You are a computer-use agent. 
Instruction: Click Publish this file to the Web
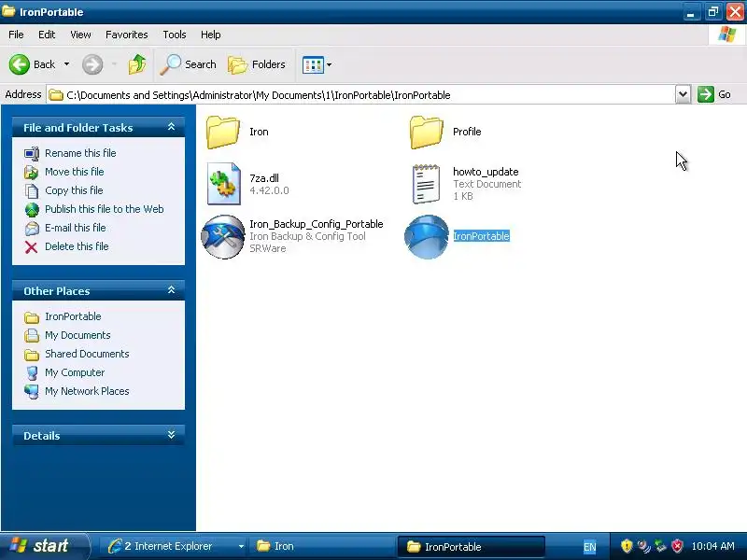tap(105, 209)
